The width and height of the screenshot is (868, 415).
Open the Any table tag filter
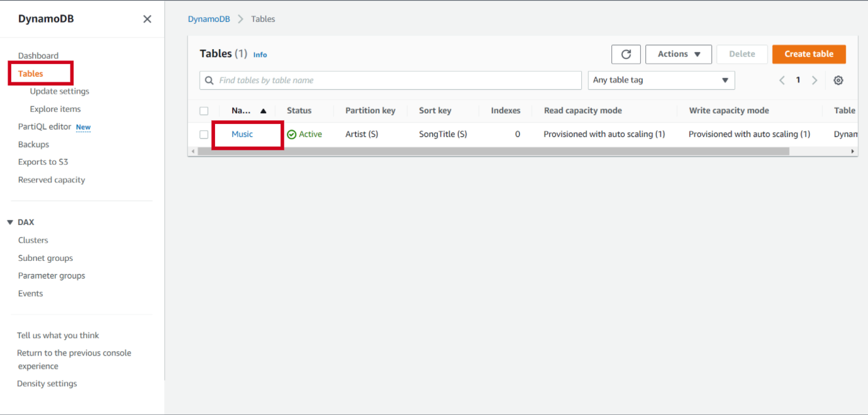click(661, 80)
